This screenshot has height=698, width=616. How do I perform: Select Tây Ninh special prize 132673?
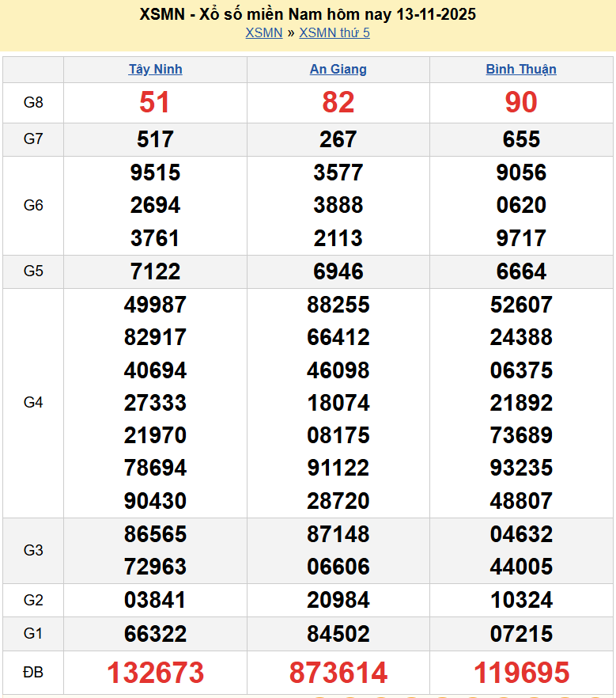pyautogui.click(x=155, y=673)
